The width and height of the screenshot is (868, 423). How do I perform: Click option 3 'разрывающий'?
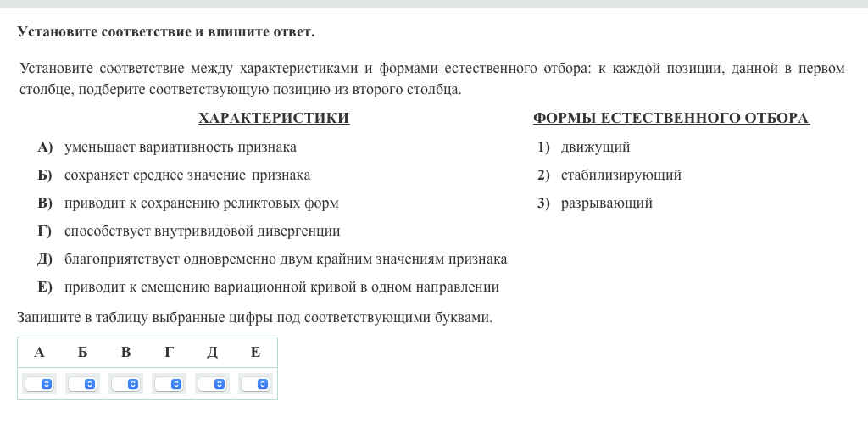point(606,203)
